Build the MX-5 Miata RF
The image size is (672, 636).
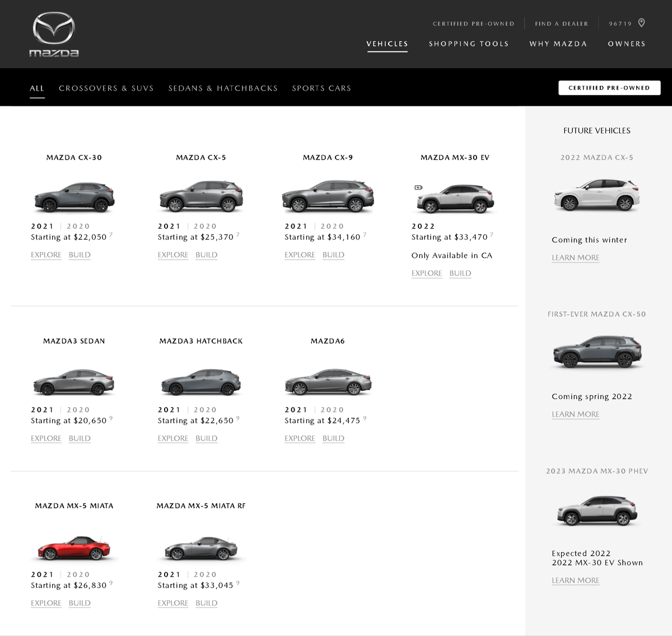tap(207, 603)
